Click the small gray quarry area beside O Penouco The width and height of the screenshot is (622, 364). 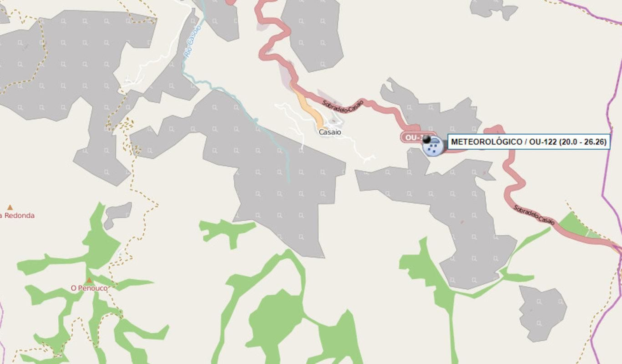pyautogui.click(x=117, y=214)
